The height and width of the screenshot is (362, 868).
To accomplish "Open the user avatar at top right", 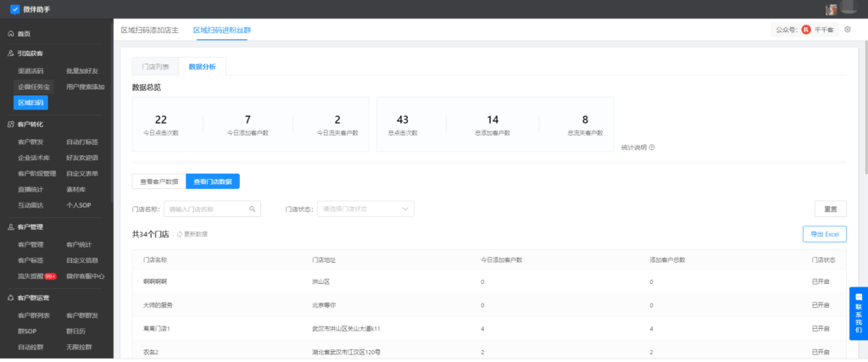I will point(832,9).
